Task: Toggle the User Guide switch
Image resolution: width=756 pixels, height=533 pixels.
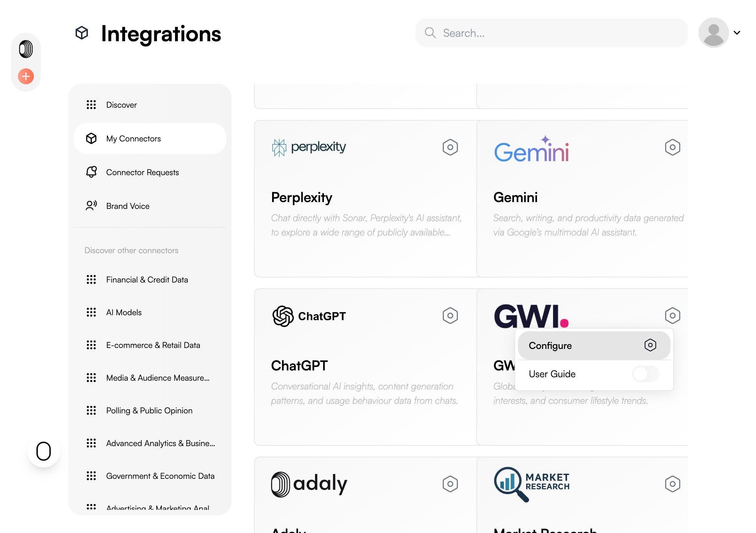Action: point(646,374)
